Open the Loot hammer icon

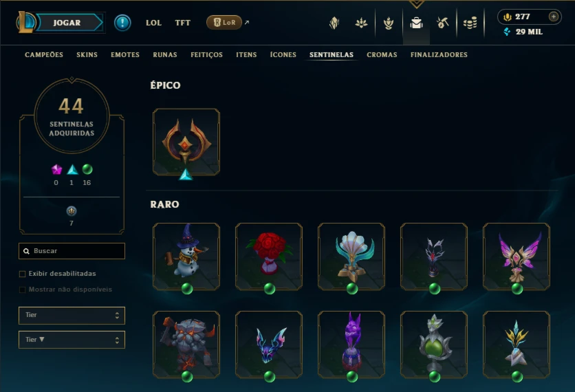click(443, 23)
